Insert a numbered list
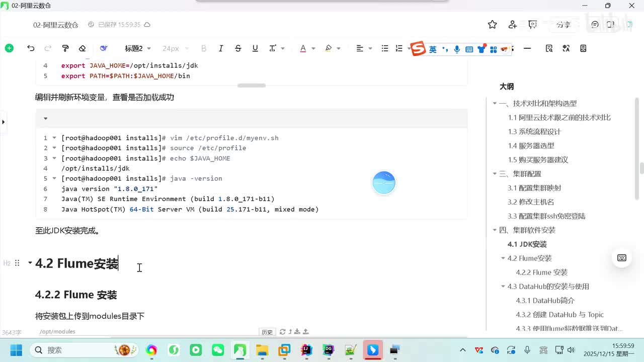The height and width of the screenshot is (362, 644). pyautogui.click(x=399, y=48)
